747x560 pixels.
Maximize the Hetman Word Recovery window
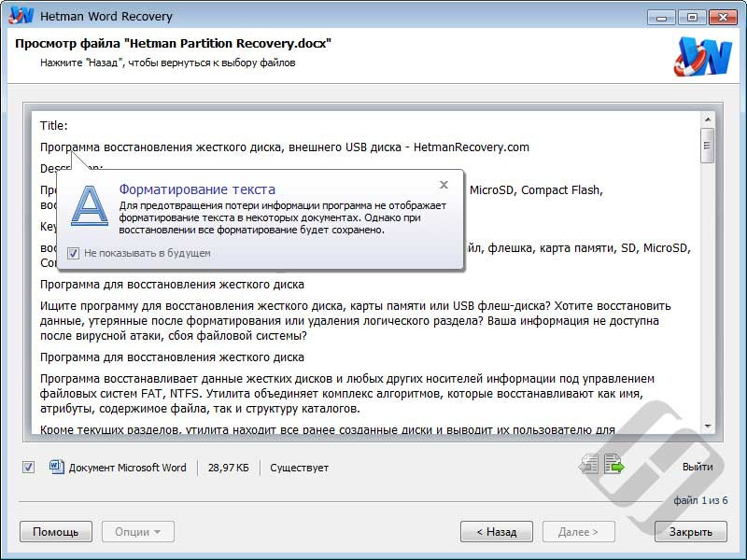point(692,18)
